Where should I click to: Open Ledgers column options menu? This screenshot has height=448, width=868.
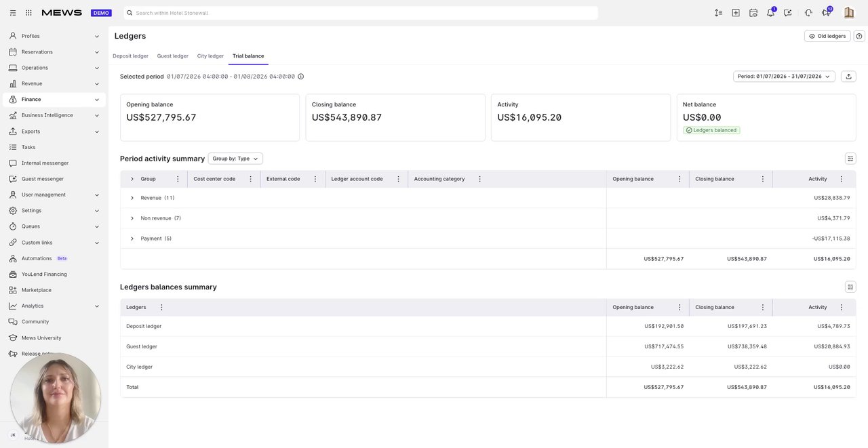[x=161, y=307]
